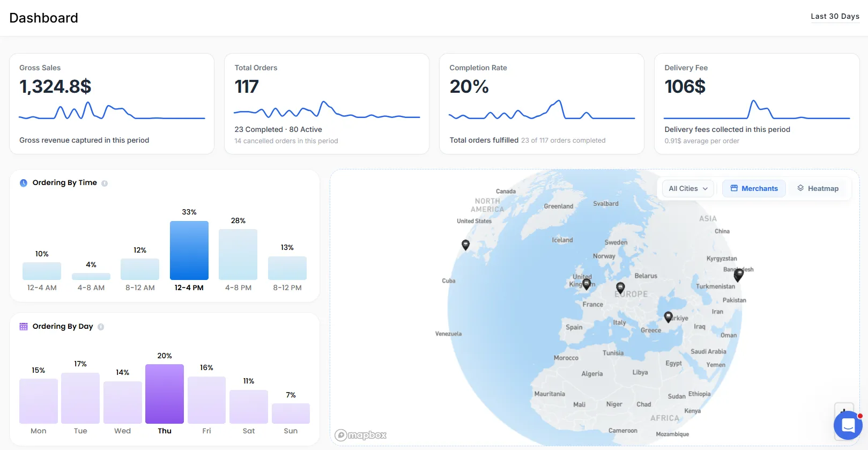
Task: Click the Total Orders sparkline chart
Action: [x=327, y=109]
